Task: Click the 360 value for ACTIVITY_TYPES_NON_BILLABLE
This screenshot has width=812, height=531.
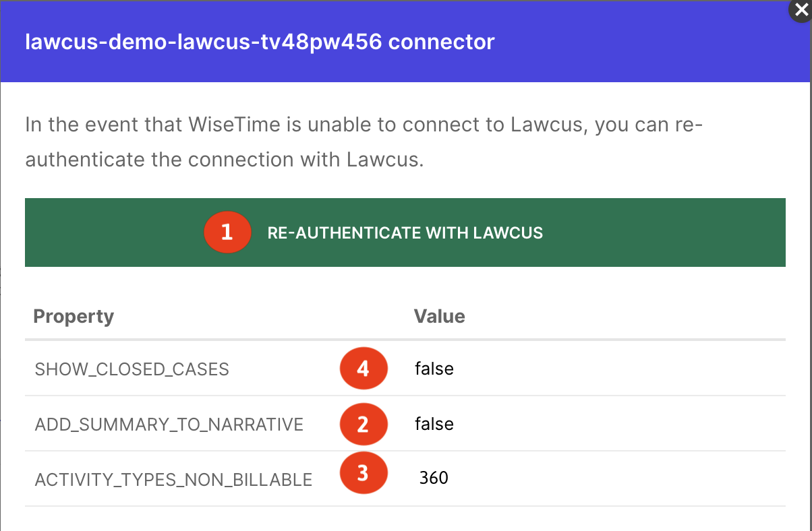Action: [434, 478]
